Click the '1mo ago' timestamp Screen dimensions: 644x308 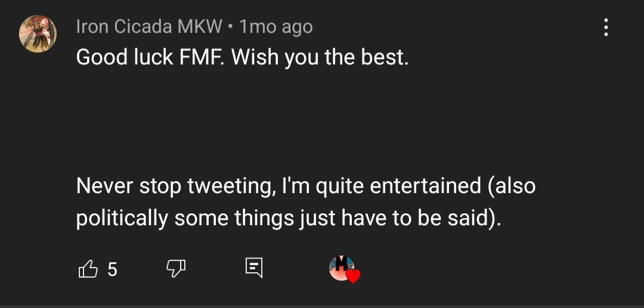[x=275, y=27]
